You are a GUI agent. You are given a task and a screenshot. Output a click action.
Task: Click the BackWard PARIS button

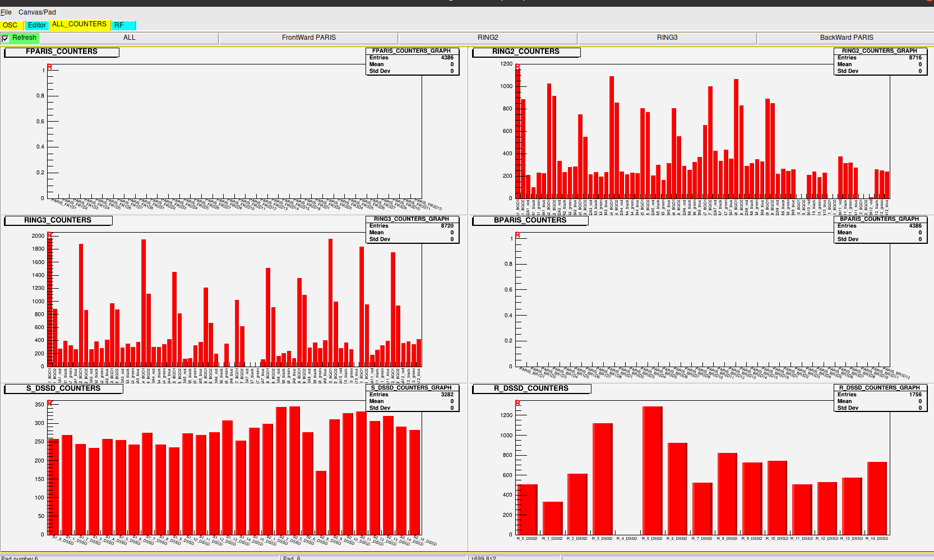pos(846,38)
